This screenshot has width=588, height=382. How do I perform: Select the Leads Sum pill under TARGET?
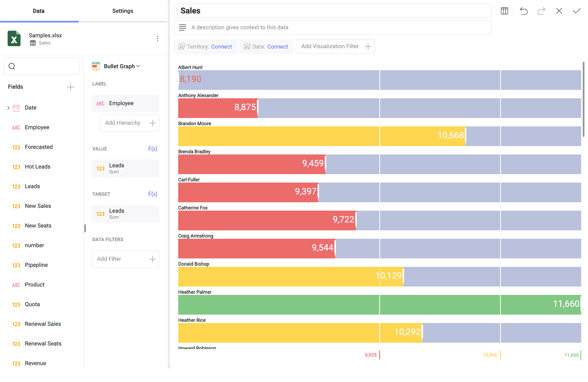(126, 214)
